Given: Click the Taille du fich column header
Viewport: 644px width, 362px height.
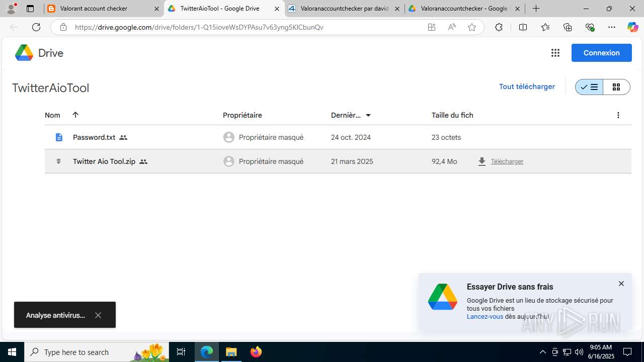Looking at the screenshot, I should coord(452,115).
